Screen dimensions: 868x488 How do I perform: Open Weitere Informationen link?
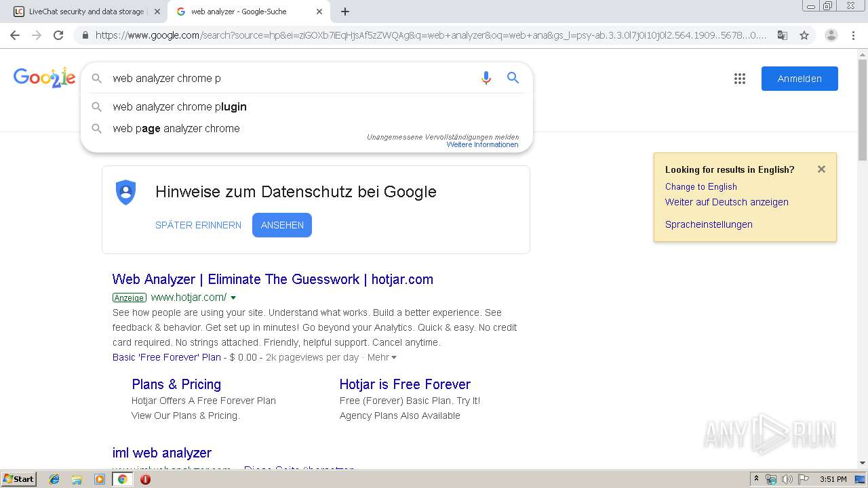click(x=482, y=144)
